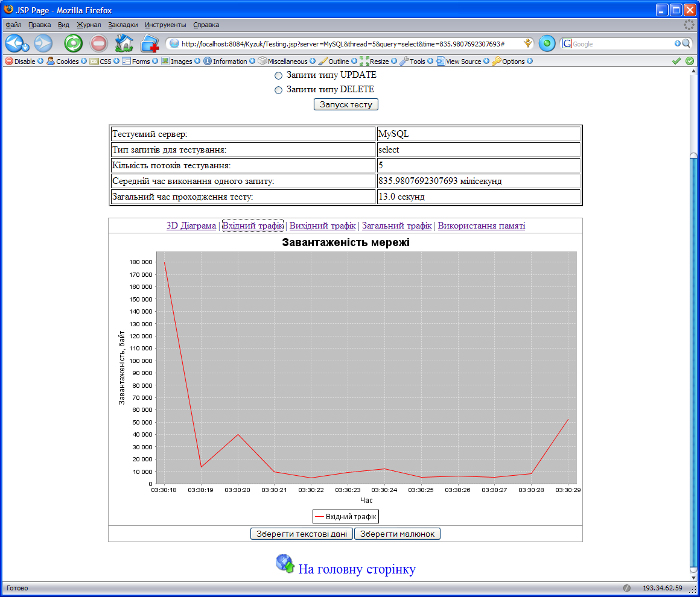
Task: Click the green Reload page icon
Action: [x=73, y=43]
